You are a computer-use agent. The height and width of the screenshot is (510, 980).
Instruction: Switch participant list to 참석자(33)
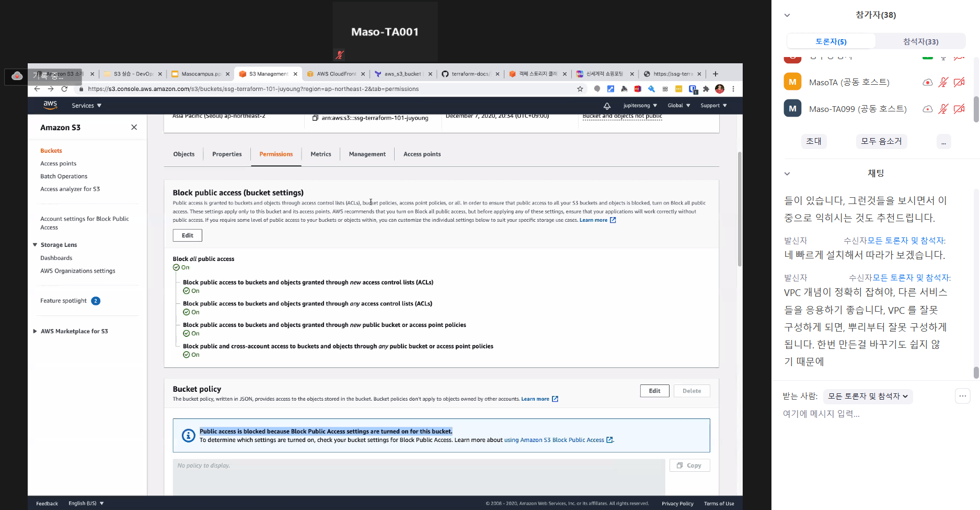[x=920, y=41]
